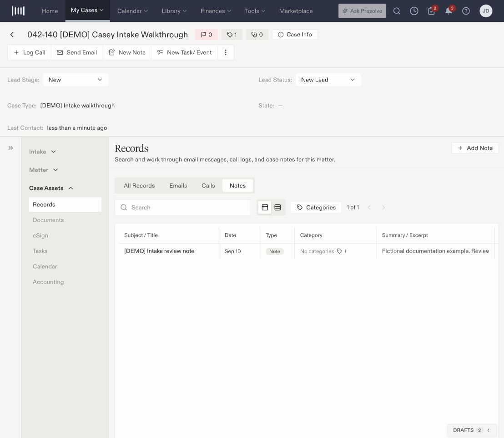
Task: Add a category to the Intake review note
Action: [342, 251]
